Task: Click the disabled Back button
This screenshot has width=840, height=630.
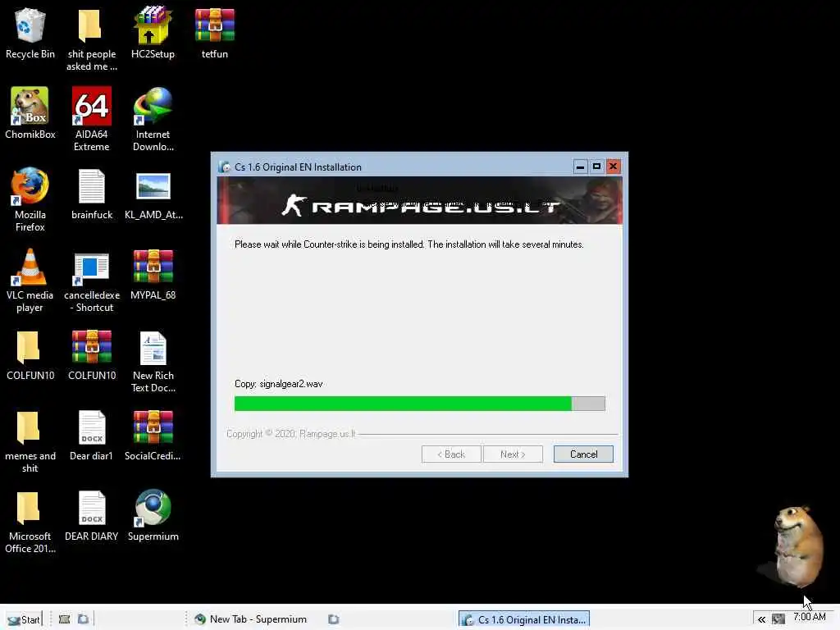Action: point(451,454)
